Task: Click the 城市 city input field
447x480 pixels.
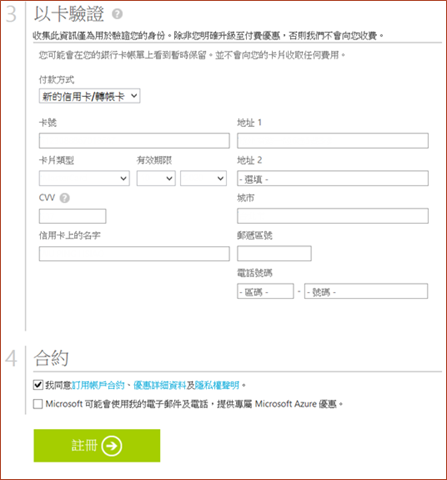Action: [x=333, y=216]
